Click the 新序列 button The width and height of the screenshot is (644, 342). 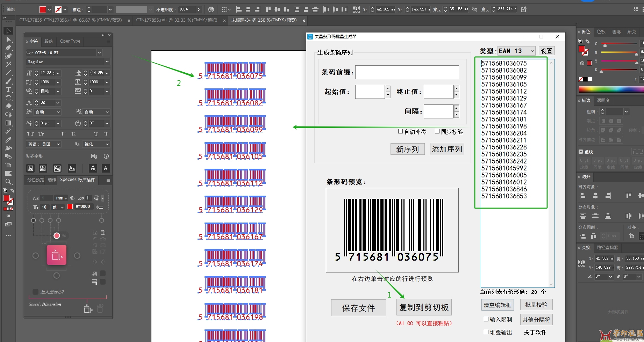click(x=407, y=149)
